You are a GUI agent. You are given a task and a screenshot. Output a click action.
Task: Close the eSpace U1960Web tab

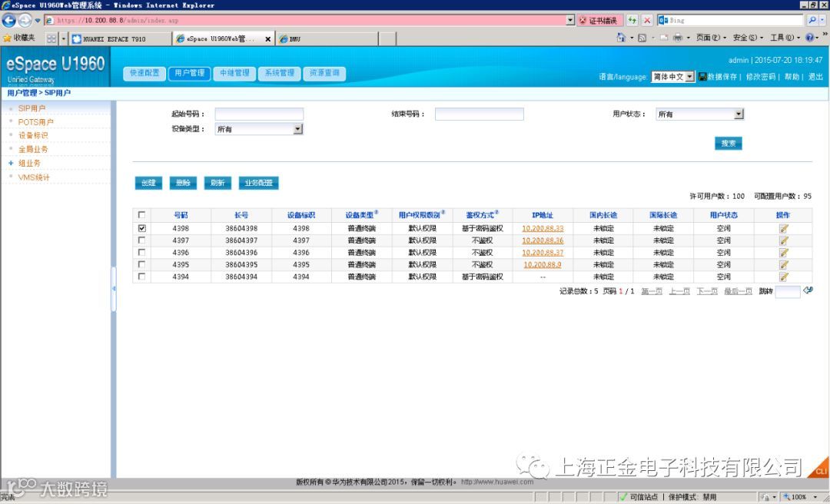click(x=268, y=39)
